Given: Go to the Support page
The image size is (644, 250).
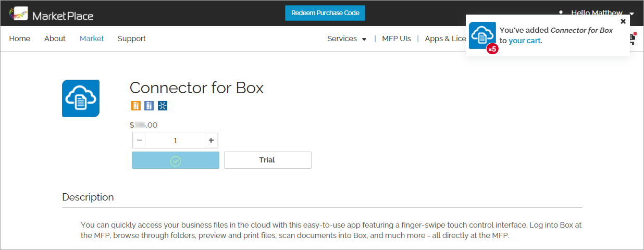Looking at the screenshot, I should coord(132,39).
